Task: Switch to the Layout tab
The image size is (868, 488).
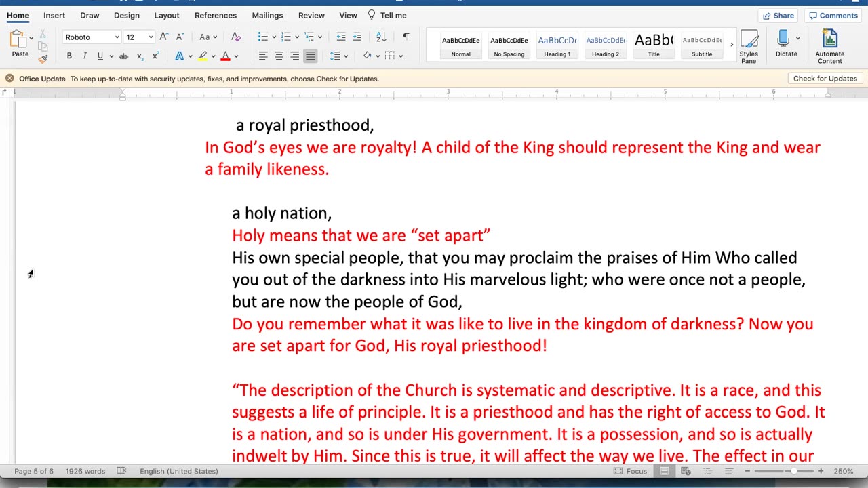Action: 167,15
